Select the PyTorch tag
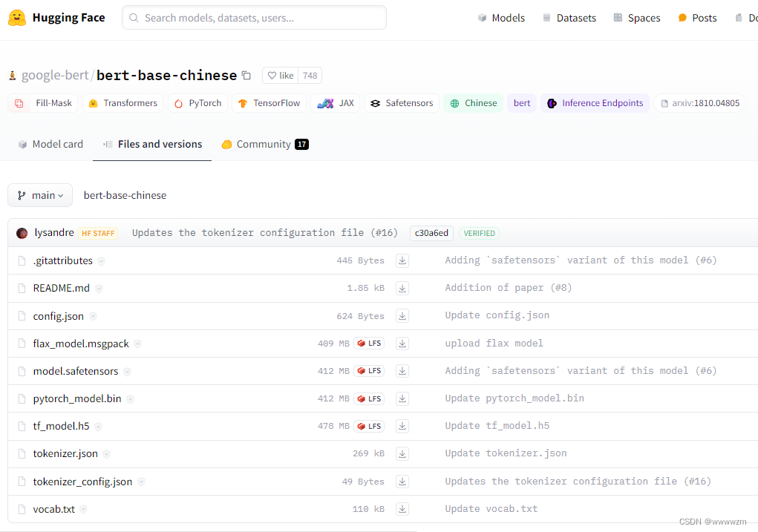This screenshot has height=532, width=758. 197,103
